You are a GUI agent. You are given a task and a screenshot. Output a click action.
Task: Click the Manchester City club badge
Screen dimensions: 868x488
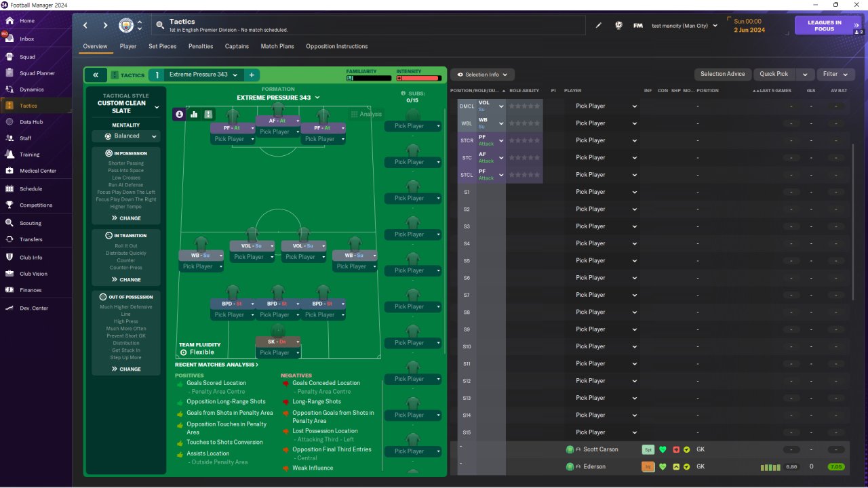[126, 26]
